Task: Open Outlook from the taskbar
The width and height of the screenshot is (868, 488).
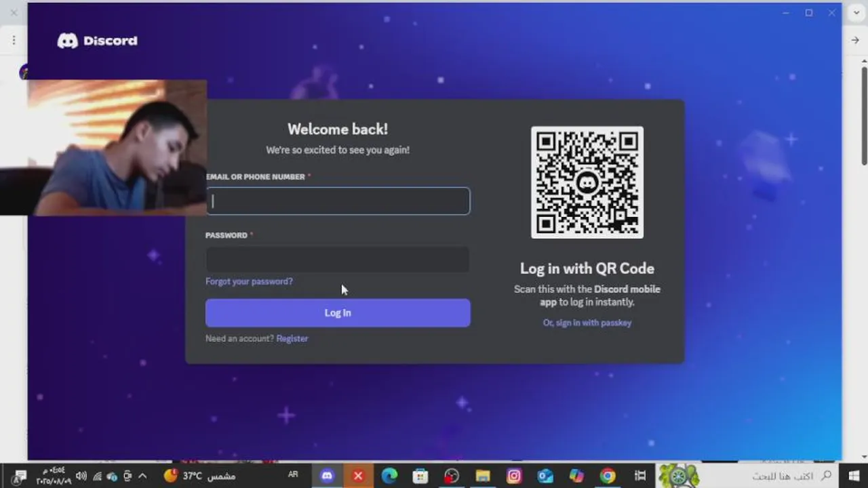Action: point(545,476)
